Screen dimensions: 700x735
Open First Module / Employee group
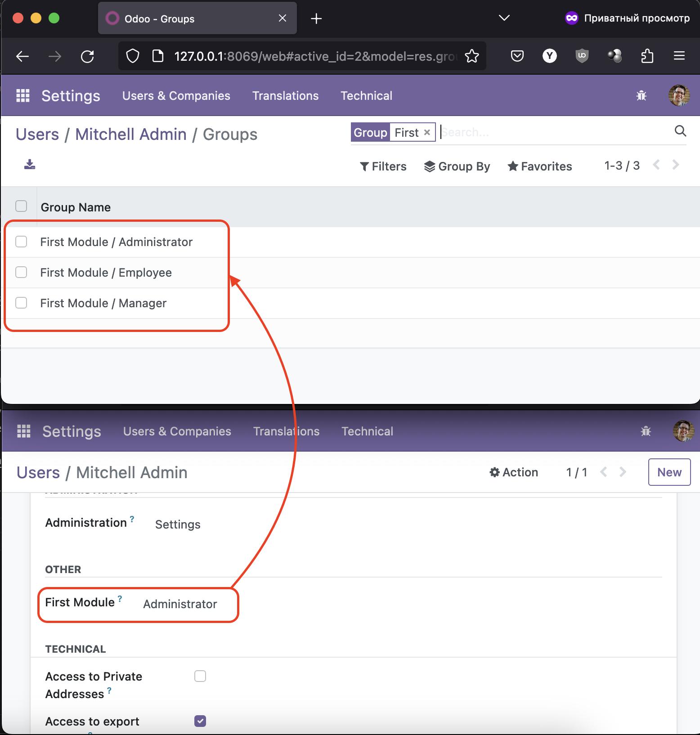pyautogui.click(x=106, y=273)
